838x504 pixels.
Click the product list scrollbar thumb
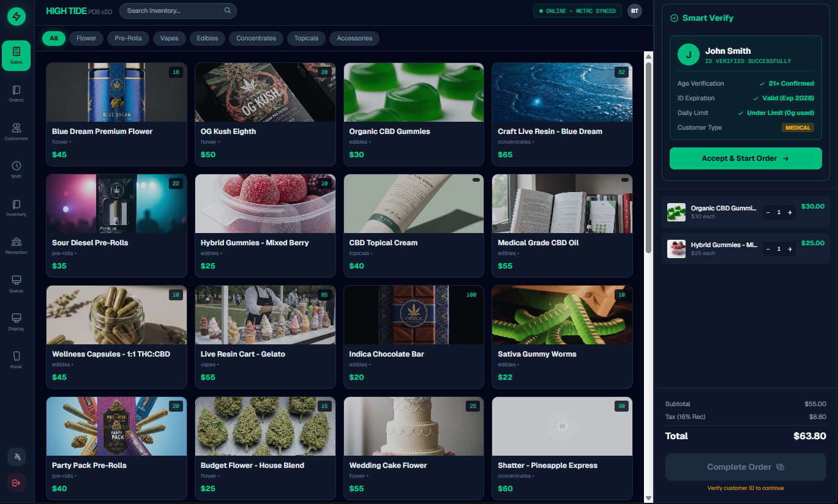point(649,158)
